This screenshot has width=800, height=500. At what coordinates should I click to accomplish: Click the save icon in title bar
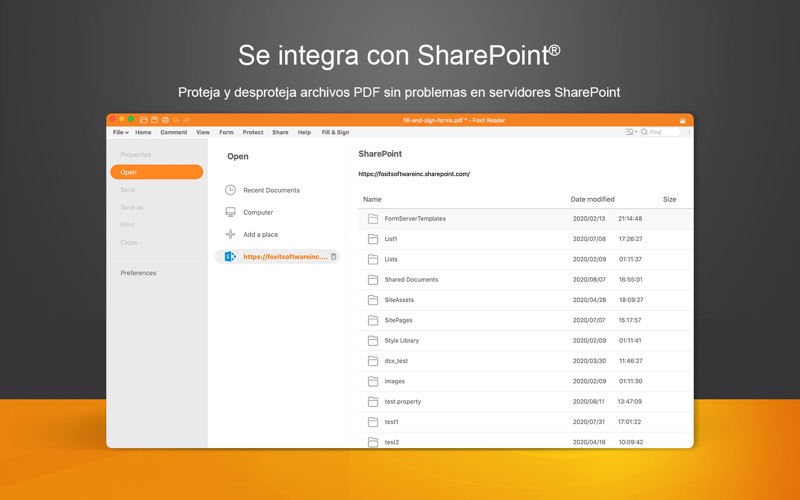pos(155,120)
